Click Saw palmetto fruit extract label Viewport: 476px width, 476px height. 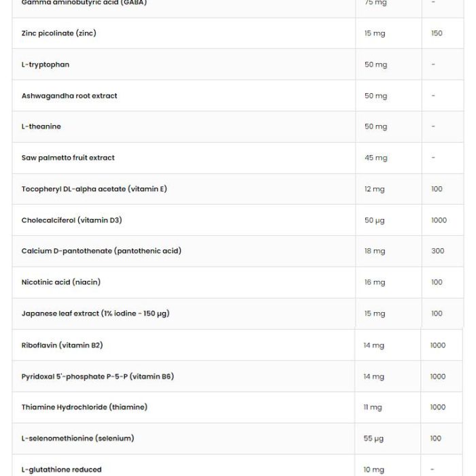(68, 158)
